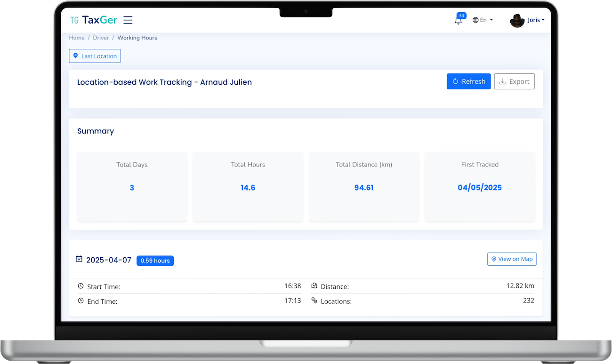Toggle the hamburger sidebar menu
The width and height of the screenshot is (612, 364).
[x=128, y=20]
